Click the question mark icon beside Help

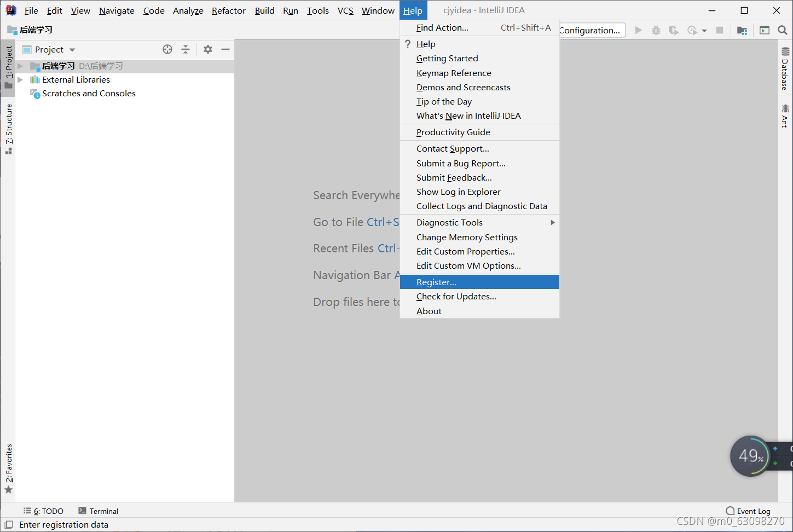click(x=408, y=44)
